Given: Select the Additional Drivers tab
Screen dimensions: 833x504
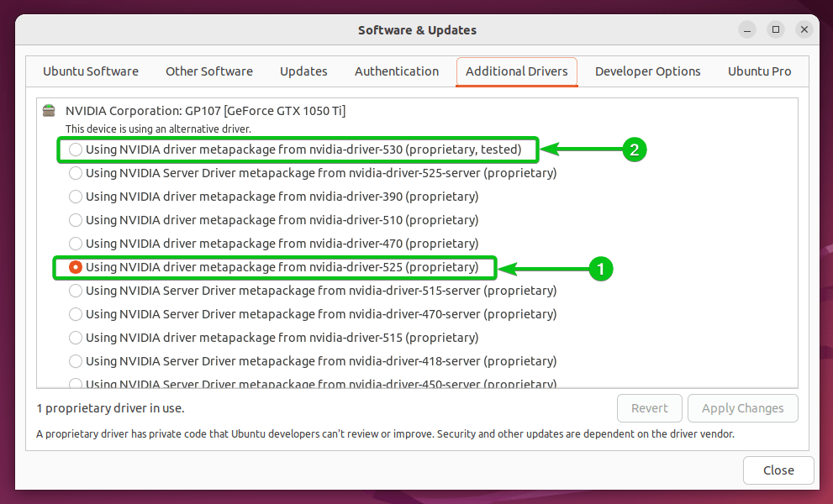Looking at the screenshot, I should [517, 71].
